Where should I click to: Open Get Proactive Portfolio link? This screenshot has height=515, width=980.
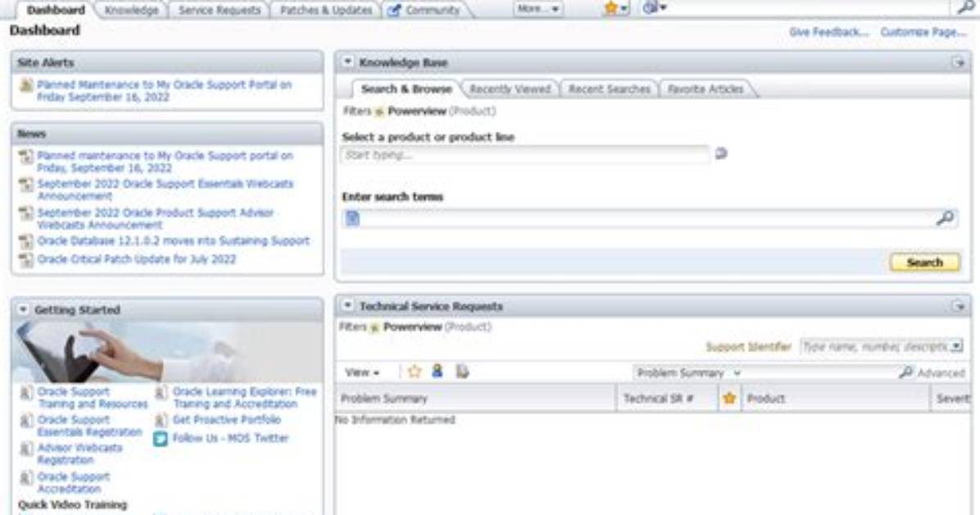pos(227,420)
